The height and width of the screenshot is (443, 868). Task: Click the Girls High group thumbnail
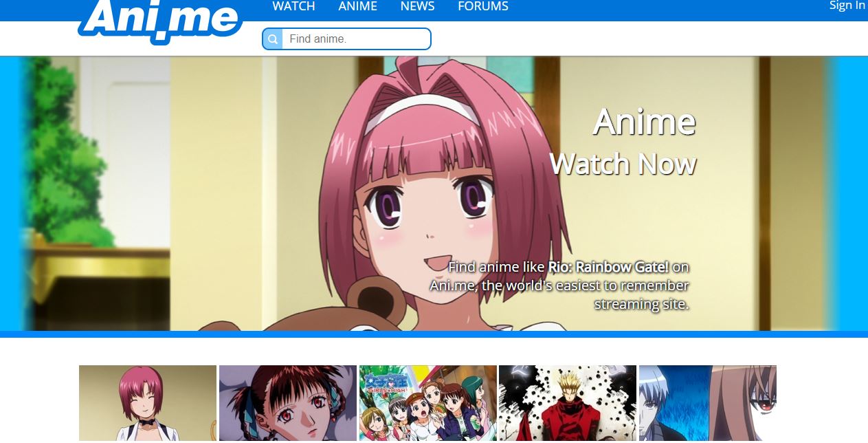(427, 403)
